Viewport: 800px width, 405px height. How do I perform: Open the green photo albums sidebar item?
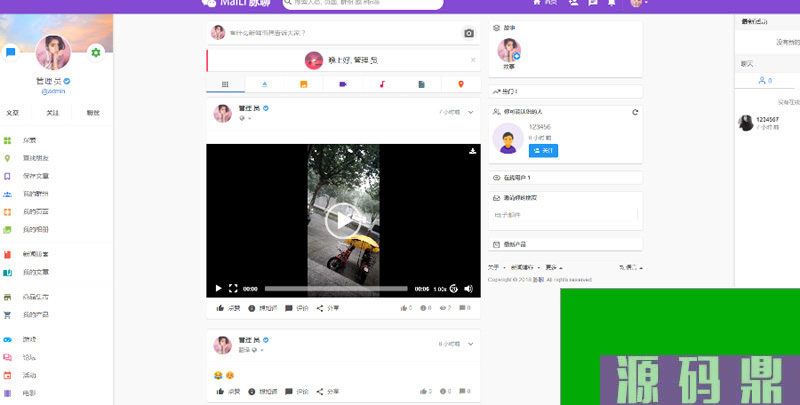7,230
